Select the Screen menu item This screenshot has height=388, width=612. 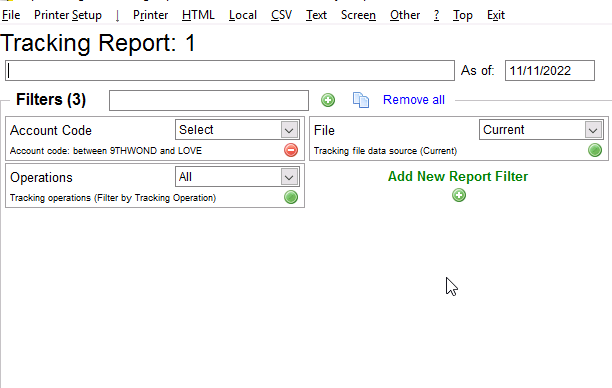[x=358, y=15]
